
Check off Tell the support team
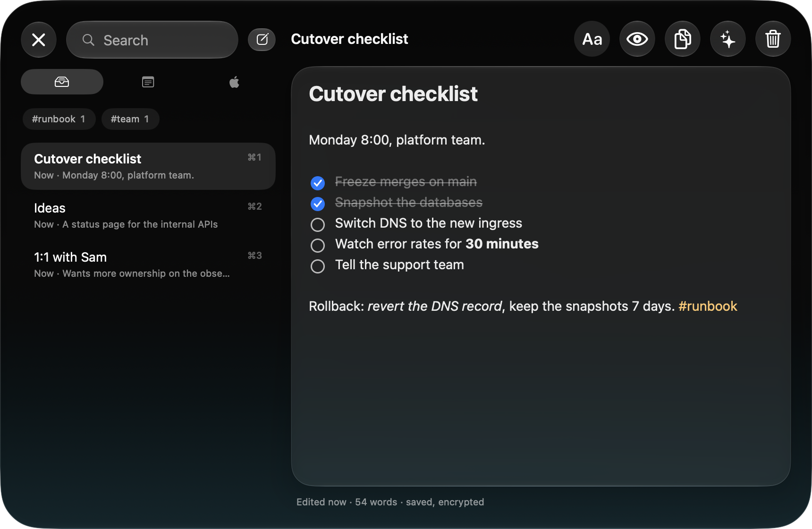318,266
